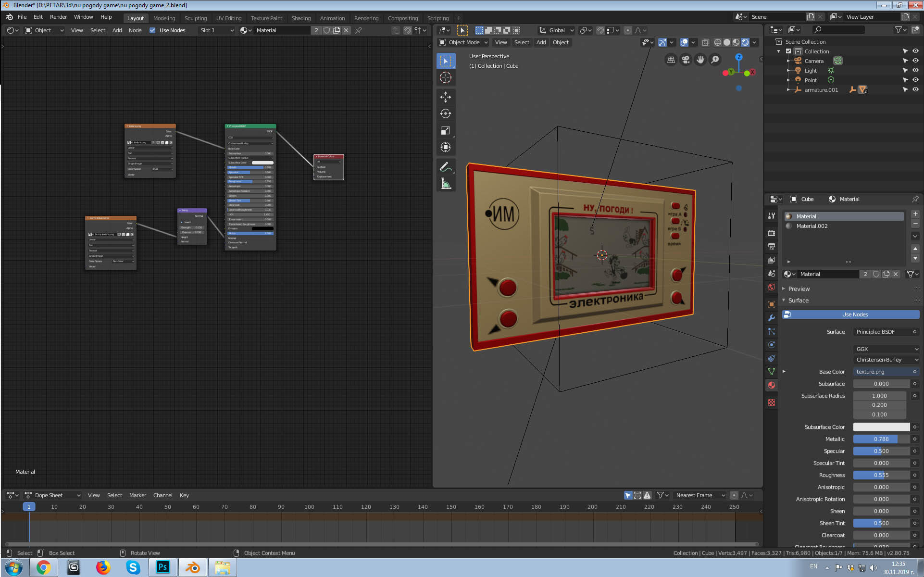924x577 pixels.
Task: Open the Texture properties checker tab
Action: pyautogui.click(x=772, y=402)
